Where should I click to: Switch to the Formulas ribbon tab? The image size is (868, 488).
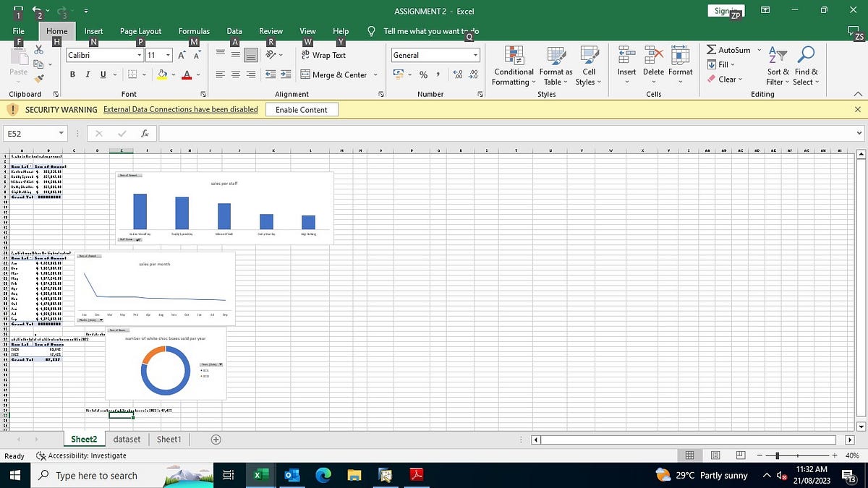(193, 31)
